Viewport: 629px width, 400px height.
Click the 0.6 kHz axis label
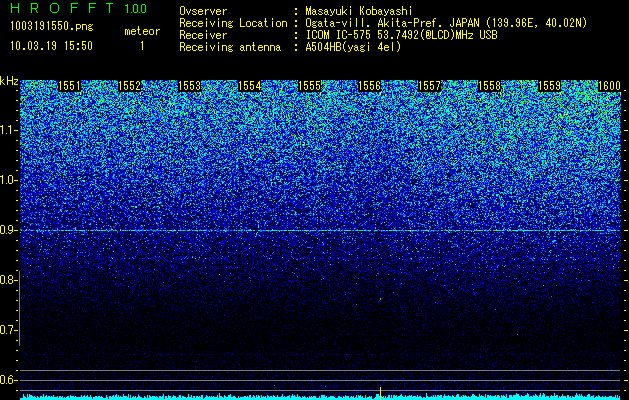coord(9,380)
